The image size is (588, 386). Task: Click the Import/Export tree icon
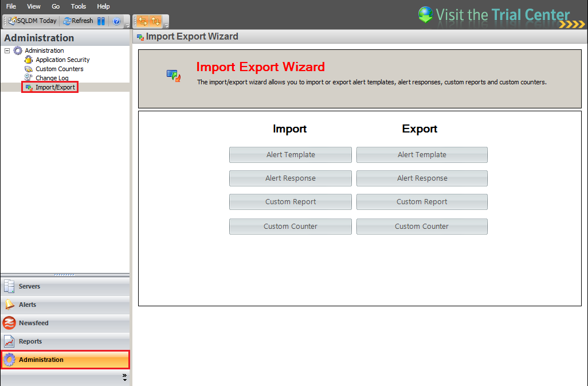click(29, 87)
